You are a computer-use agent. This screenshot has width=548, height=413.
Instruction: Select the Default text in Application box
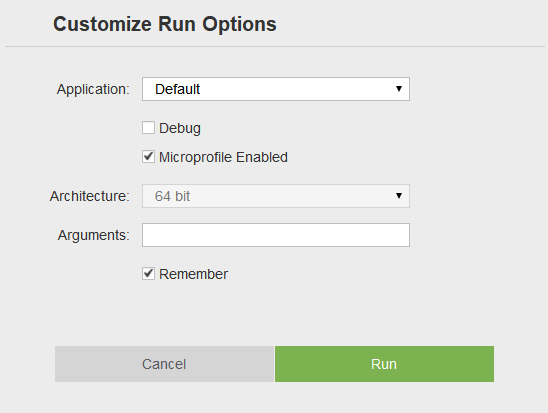[x=178, y=89]
